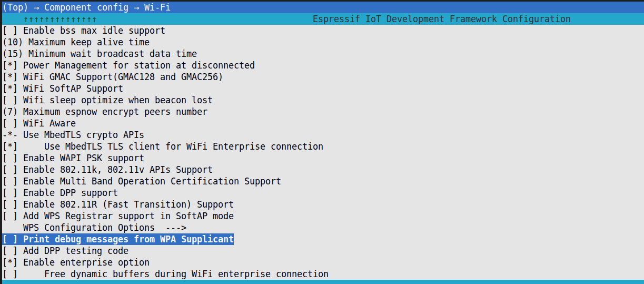Enable WAPI PSK support
Screen dimensions: 644x284
[10, 158]
